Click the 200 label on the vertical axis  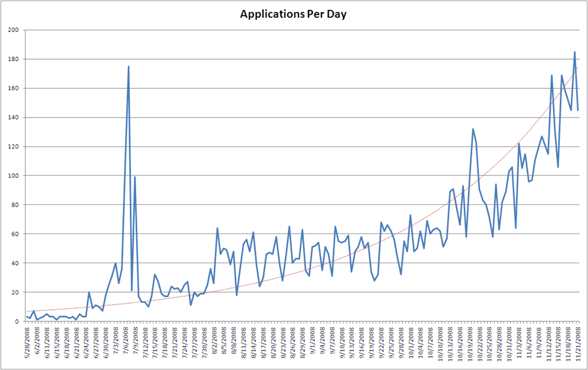pyautogui.click(x=14, y=30)
